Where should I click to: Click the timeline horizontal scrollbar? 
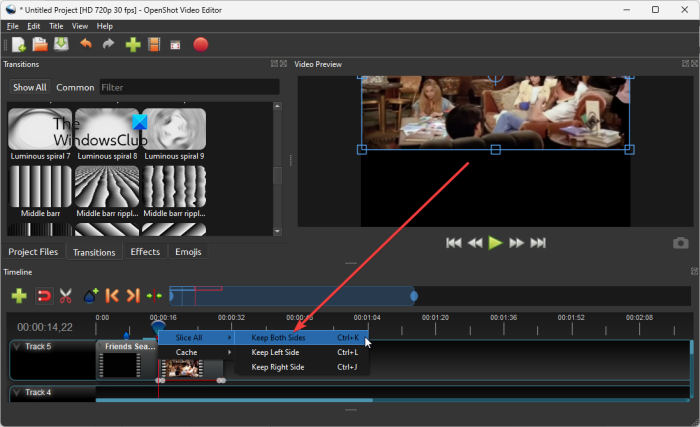point(234,400)
